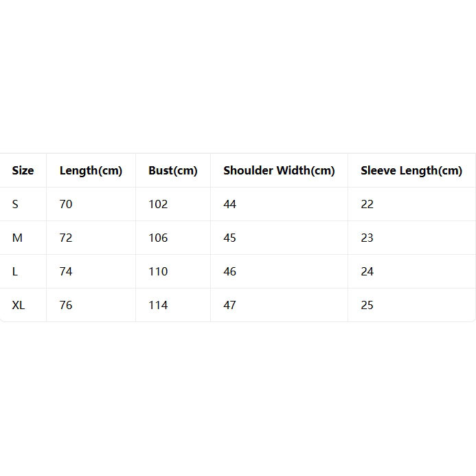Select the S size row label
Screen dimensions: 476x476
coord(15,204)
